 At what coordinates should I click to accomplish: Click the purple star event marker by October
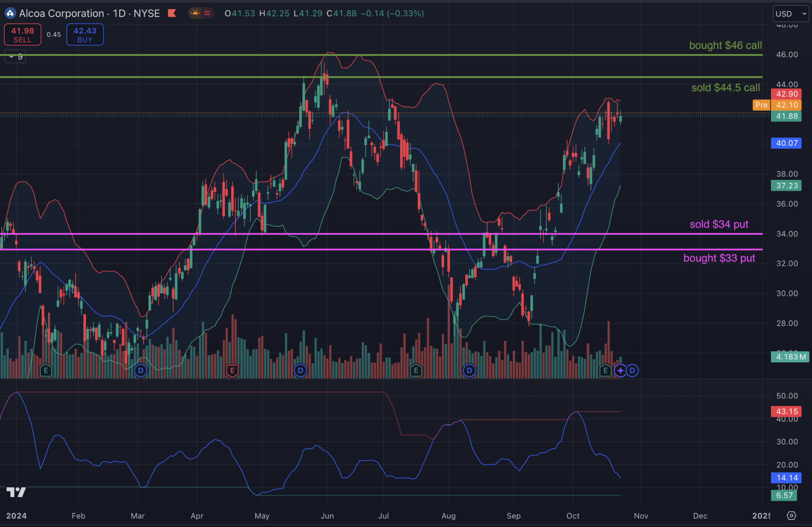620,371
